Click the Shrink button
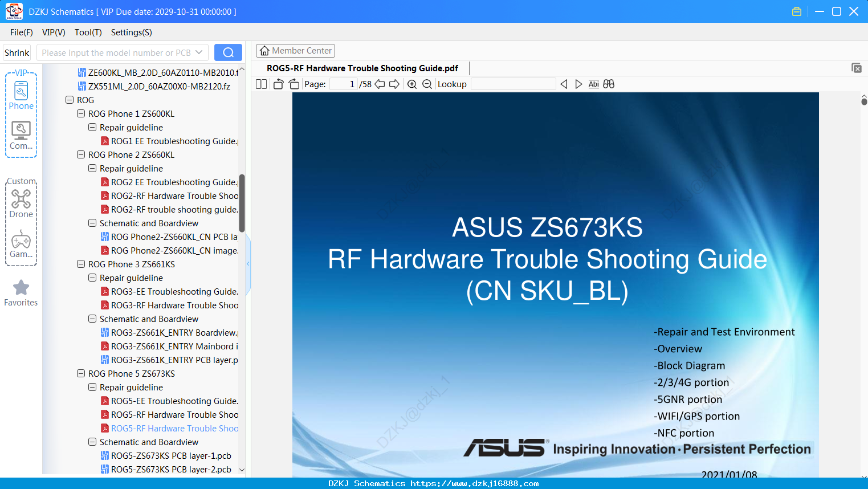This screenshot has height=489, width=868. [x=17, y=52]
